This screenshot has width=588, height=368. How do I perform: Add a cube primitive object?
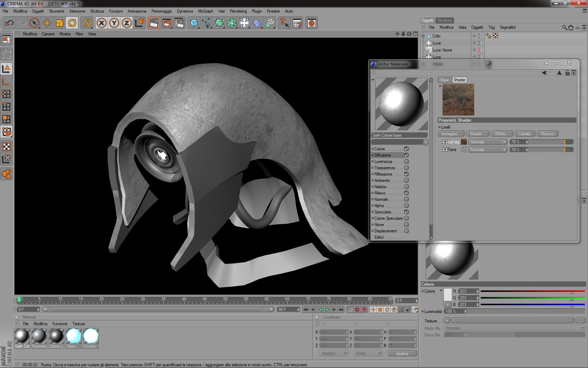coord(194,23)
